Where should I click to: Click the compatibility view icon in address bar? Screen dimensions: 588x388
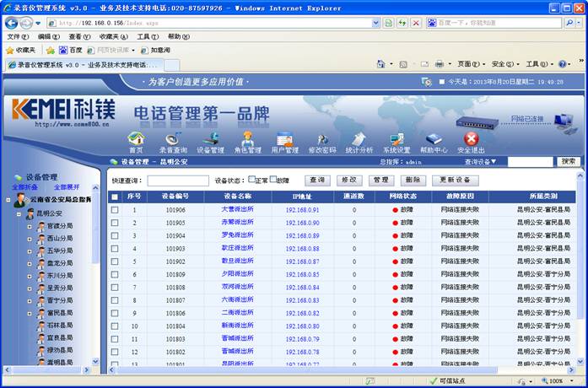389,24
